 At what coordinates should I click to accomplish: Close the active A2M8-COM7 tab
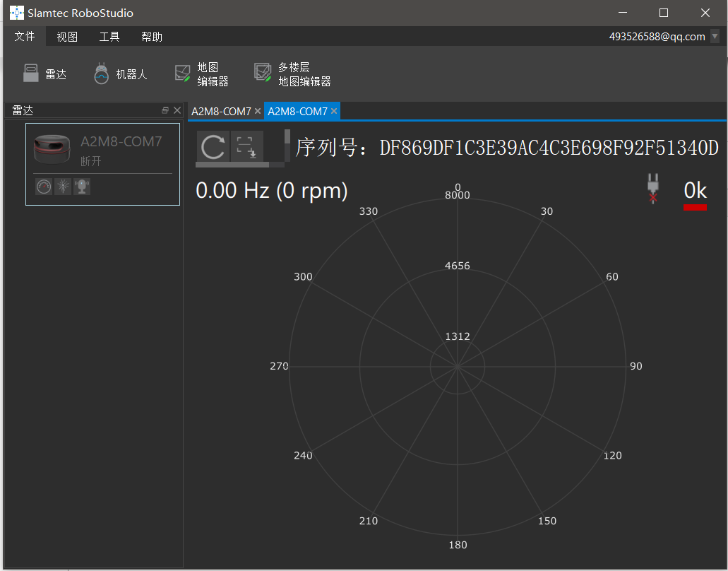click(x=334, y=112)
